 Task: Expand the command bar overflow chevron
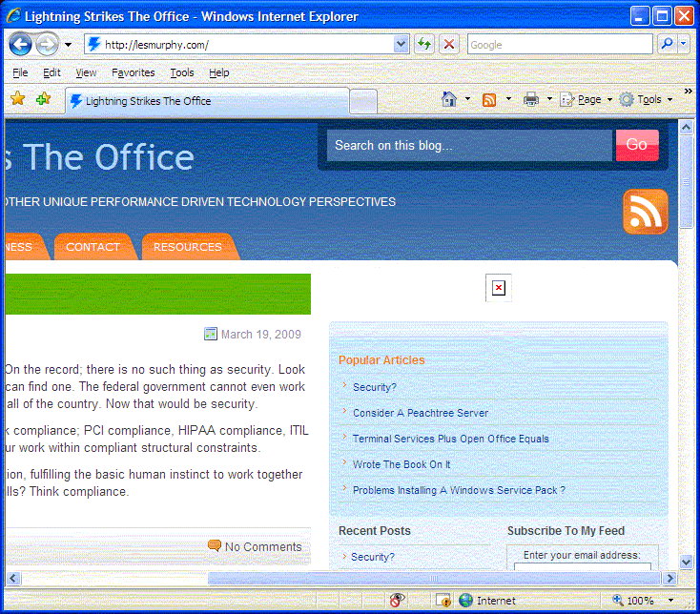688,91
